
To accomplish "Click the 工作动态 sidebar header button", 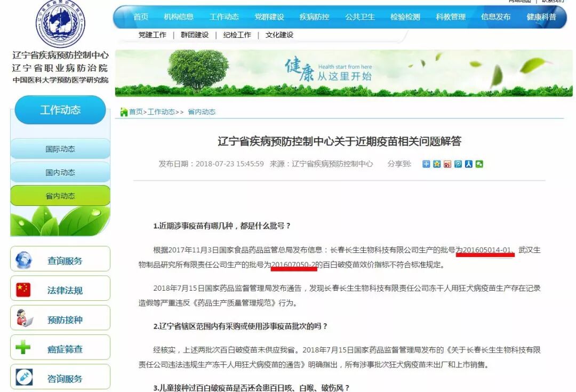I will [x=60, y=110].
